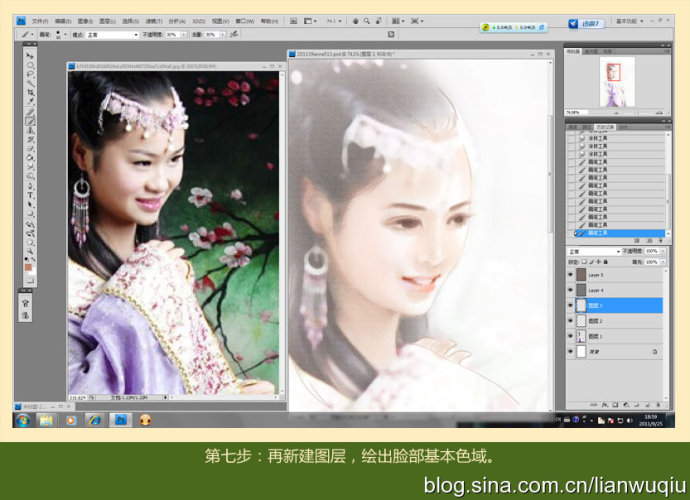690x500 pixels.
Task: Select the Path Selection tool
Action: click(x=30, y=205)
